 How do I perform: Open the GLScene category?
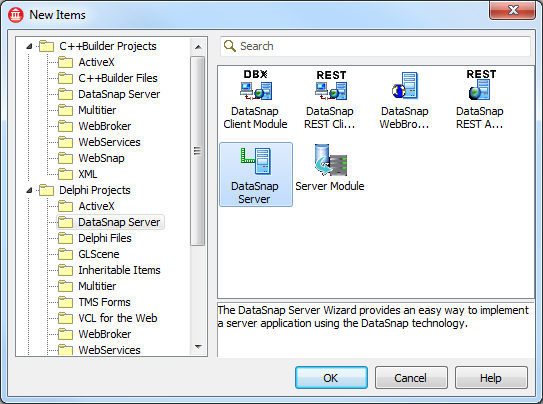(99, 254)
